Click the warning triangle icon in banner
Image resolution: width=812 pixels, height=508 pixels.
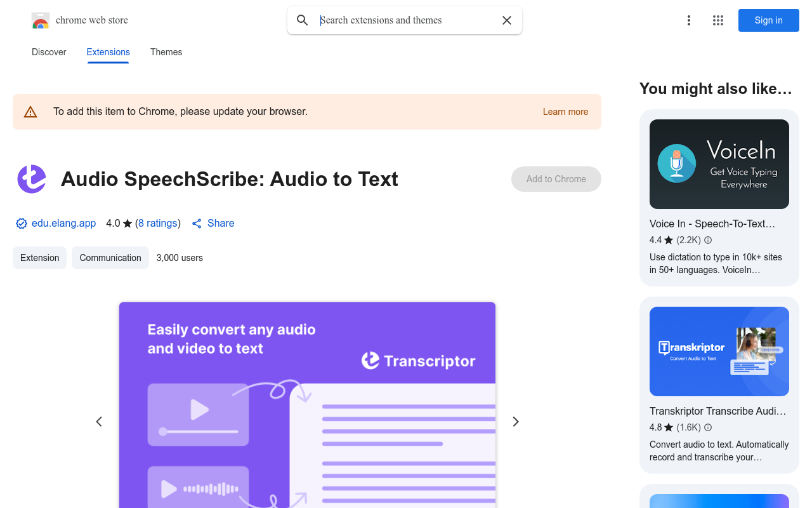point(30,112)
